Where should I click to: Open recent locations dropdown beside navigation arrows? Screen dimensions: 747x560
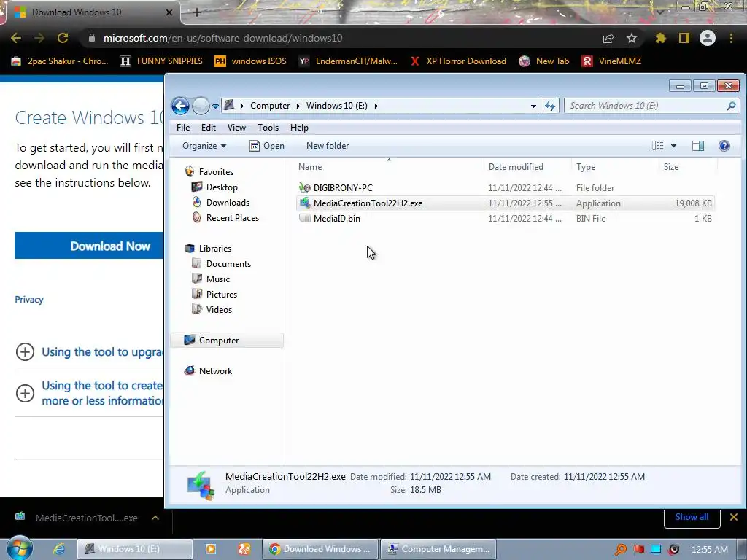pyautogui.click(x=215, y=106)
